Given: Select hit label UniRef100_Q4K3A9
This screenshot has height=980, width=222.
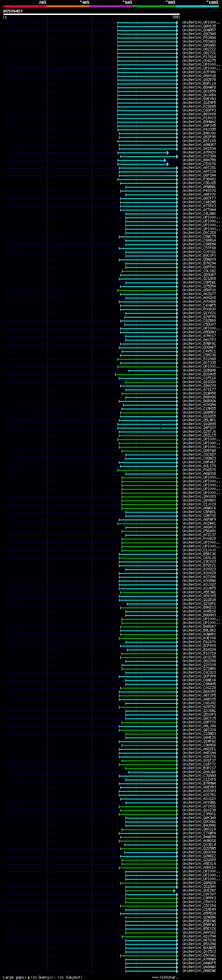Looking at the screenshot, I should (199, 818).
